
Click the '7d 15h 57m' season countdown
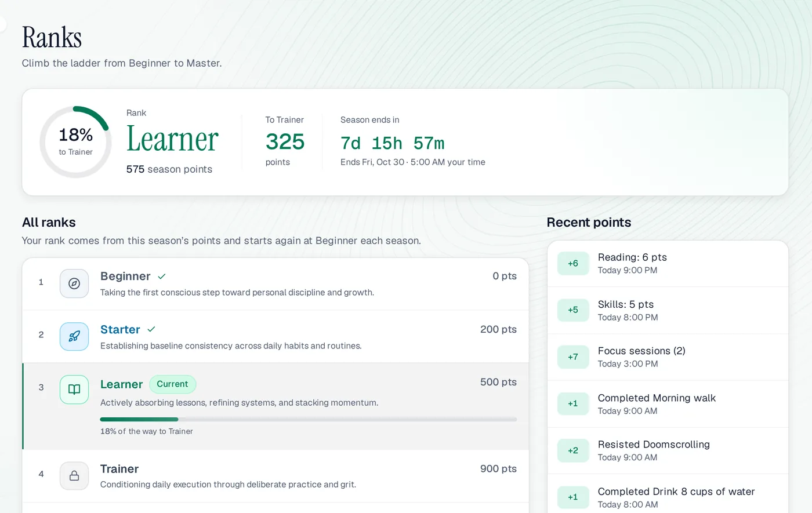pyautogui.click(x=393, y=143)
